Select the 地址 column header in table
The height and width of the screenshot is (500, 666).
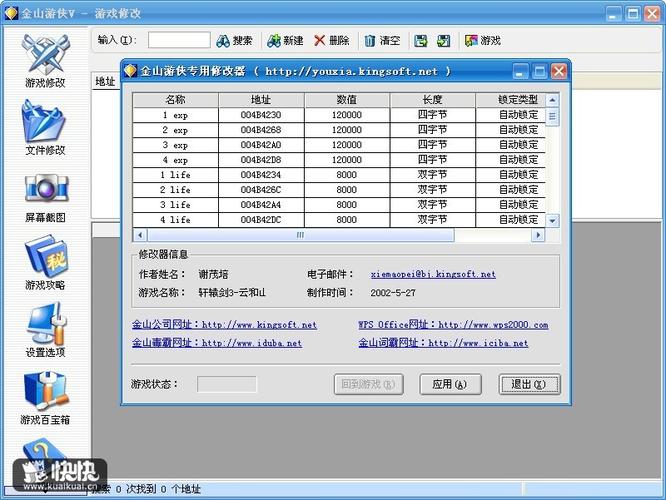coord(261,100)
